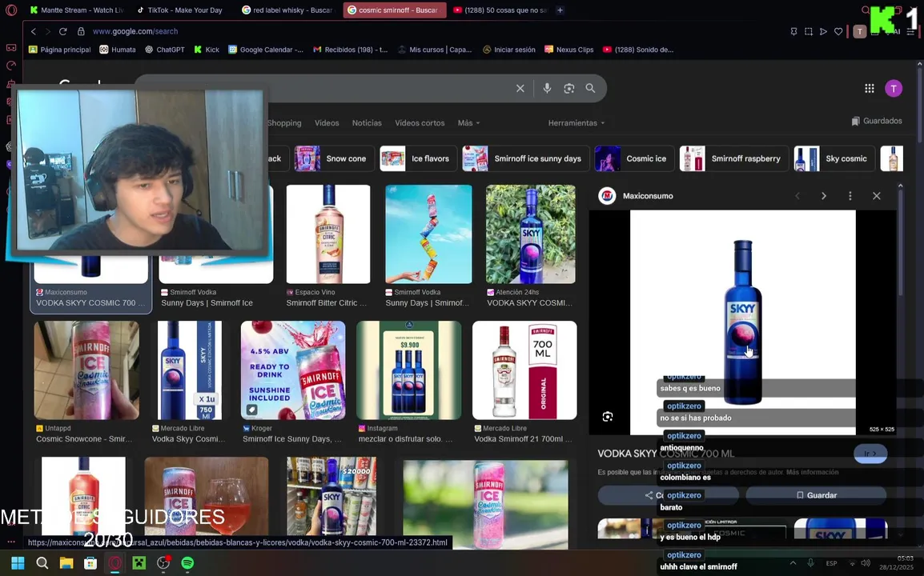The height and width of the screenshot is (576, 924).
Task: Switch to the YouTube 50 cosas tab
Action: point(500,10)
